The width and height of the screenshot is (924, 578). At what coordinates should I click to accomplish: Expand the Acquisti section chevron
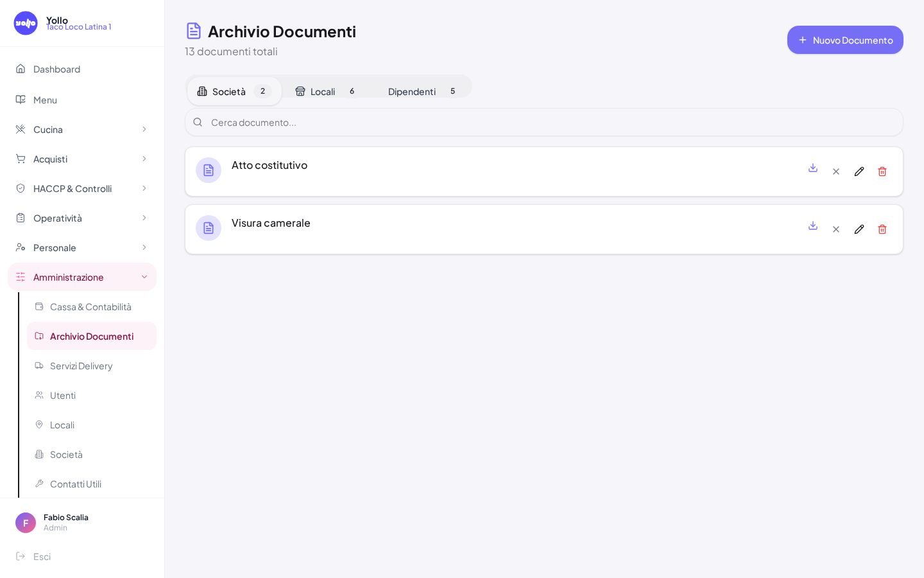(144, 159)
